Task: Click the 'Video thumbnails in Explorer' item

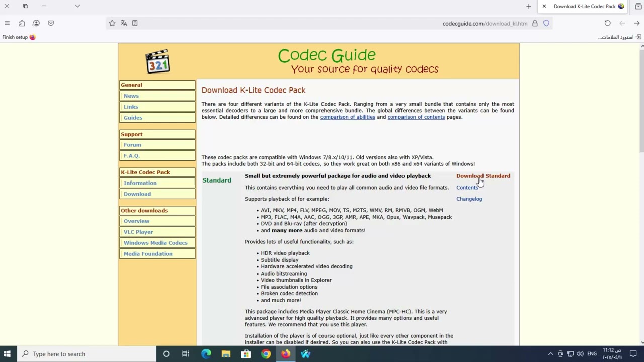Action: [x=296, y=280]
